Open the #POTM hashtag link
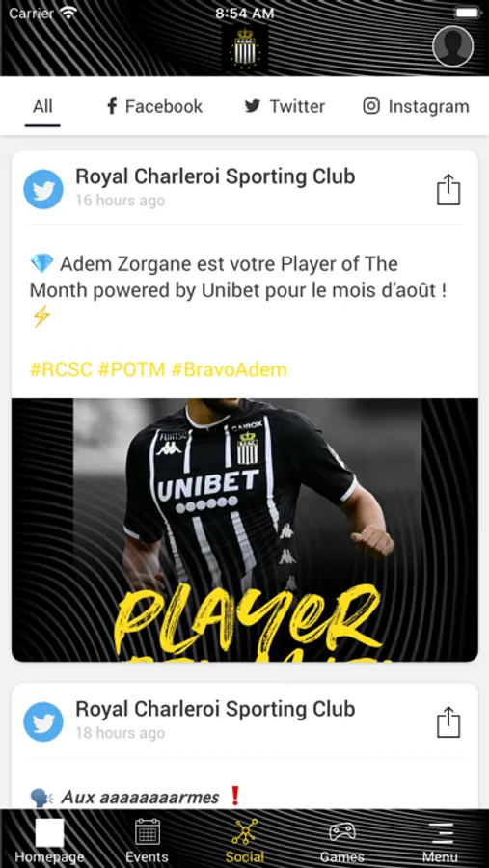489x868 pixels. point(131,369)
